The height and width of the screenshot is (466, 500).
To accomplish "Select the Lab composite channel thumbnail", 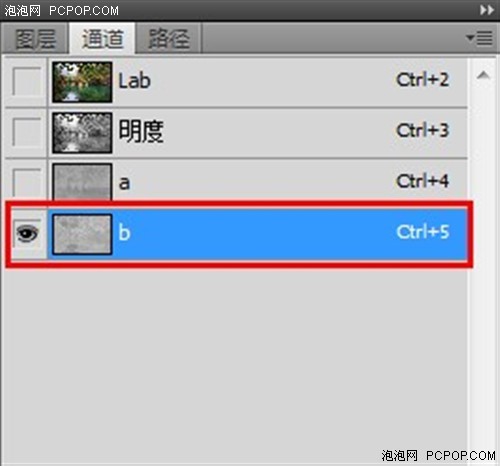I will click(82, 82).
